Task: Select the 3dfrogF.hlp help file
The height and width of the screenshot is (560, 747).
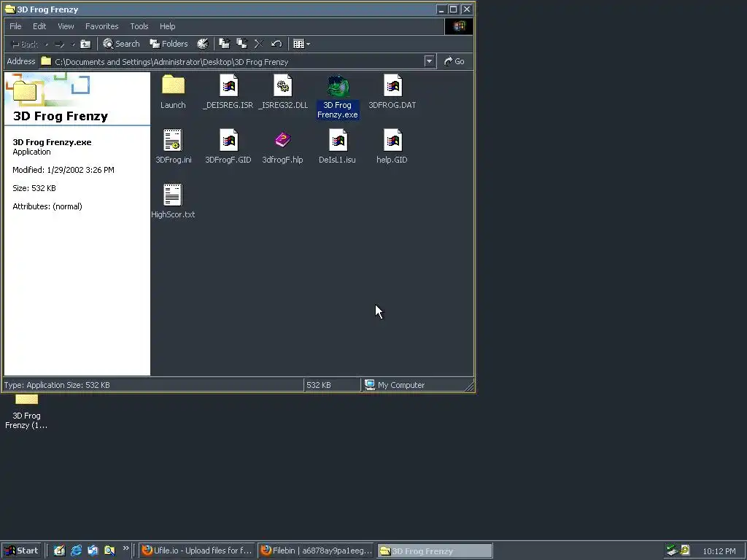Action: (x=282, y=147)
